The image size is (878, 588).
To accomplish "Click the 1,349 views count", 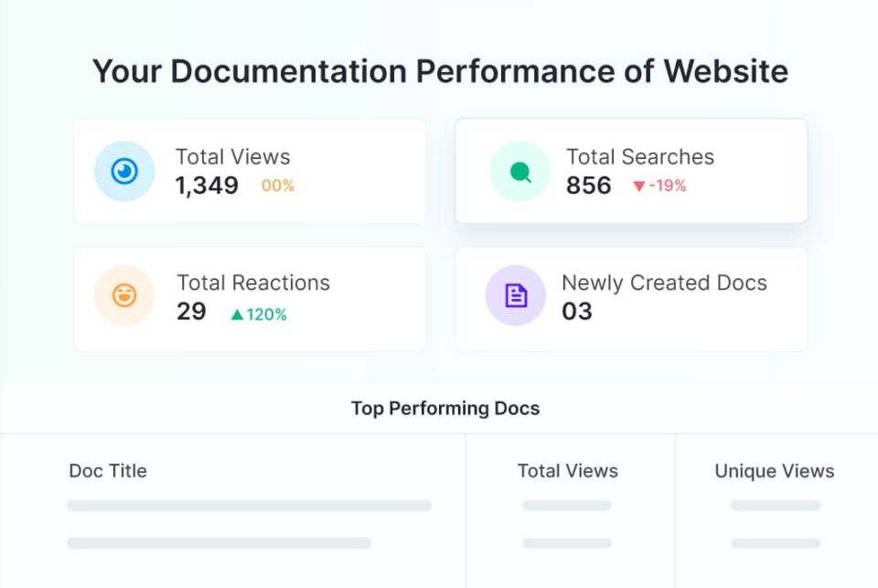I will (x=207, y=186).
